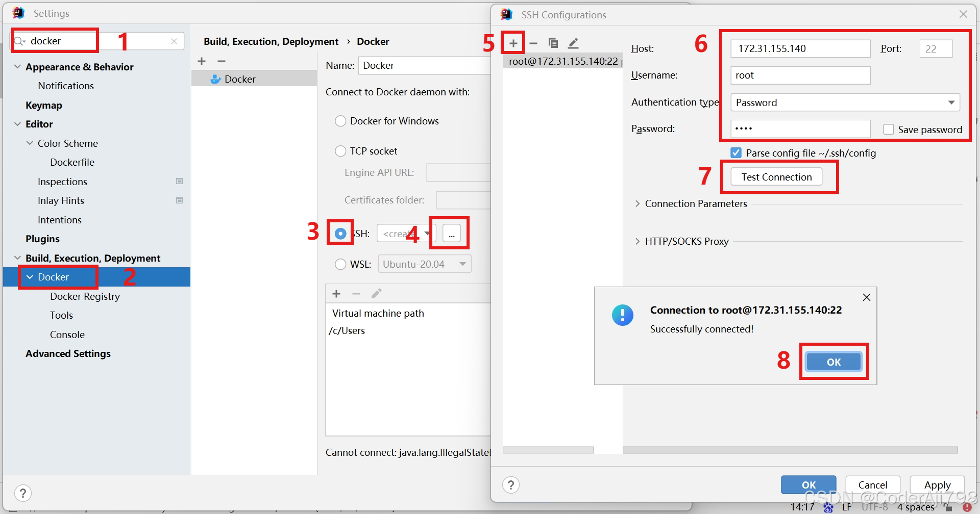Open Docker Console settings
This screenshot has width=980, height=514.
pos(67,335)
